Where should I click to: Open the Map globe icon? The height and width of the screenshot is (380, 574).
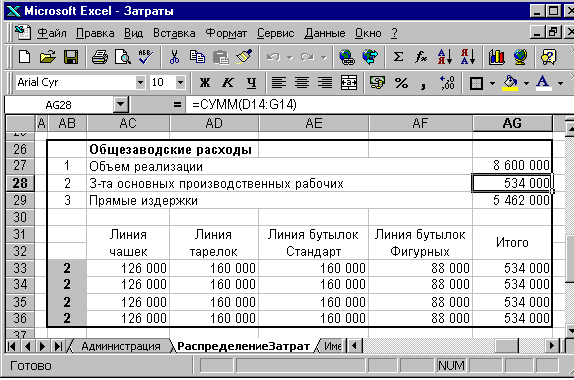[520, 57]
